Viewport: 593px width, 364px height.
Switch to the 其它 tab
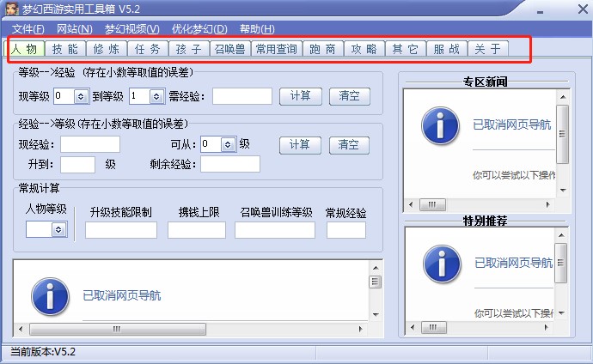406,49
